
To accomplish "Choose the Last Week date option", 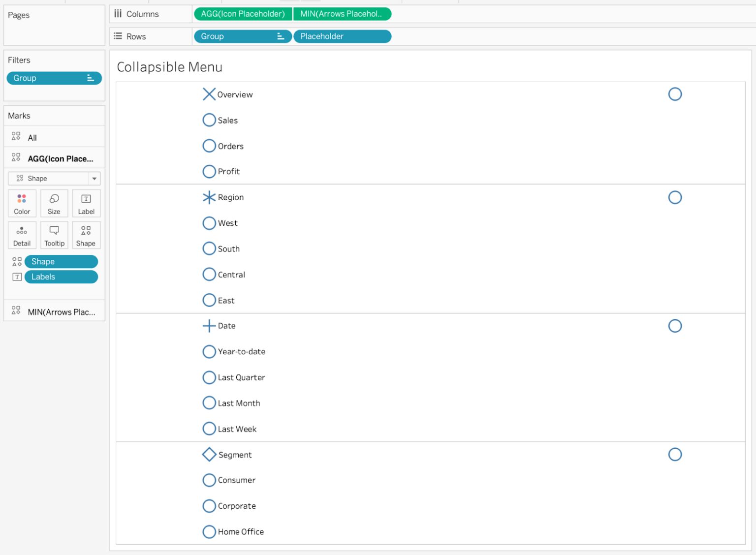I will [x=209, y=429].
